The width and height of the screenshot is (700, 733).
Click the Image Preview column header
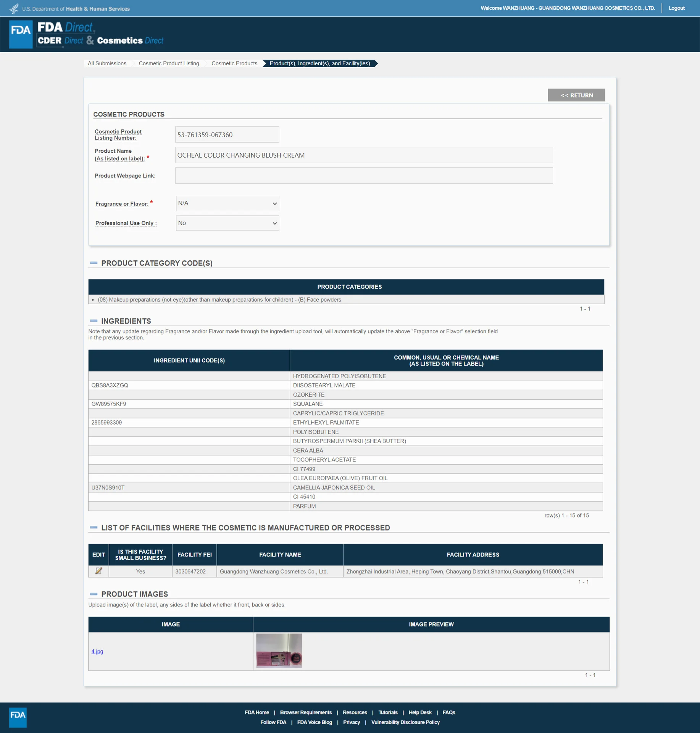[431, 625]
